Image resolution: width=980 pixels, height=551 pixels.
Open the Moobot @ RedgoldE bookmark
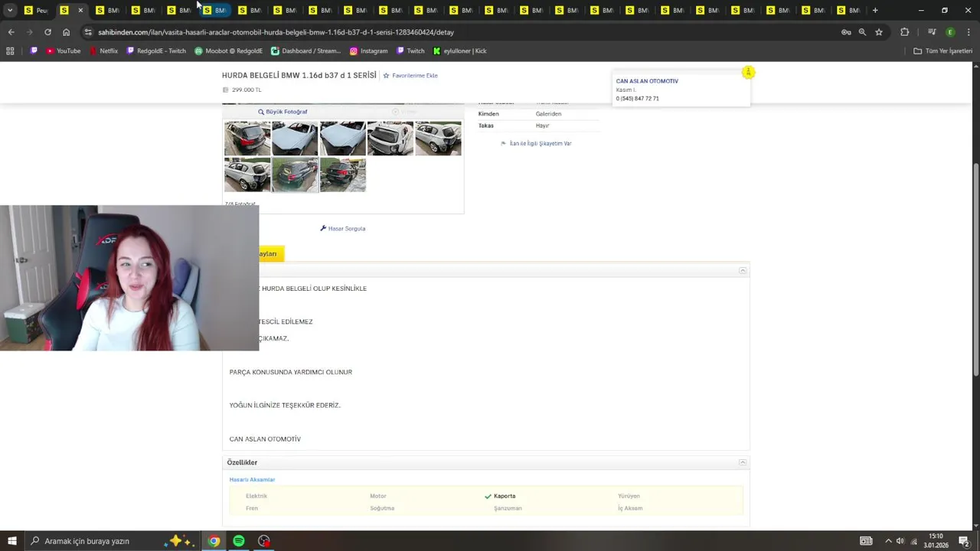228,51
